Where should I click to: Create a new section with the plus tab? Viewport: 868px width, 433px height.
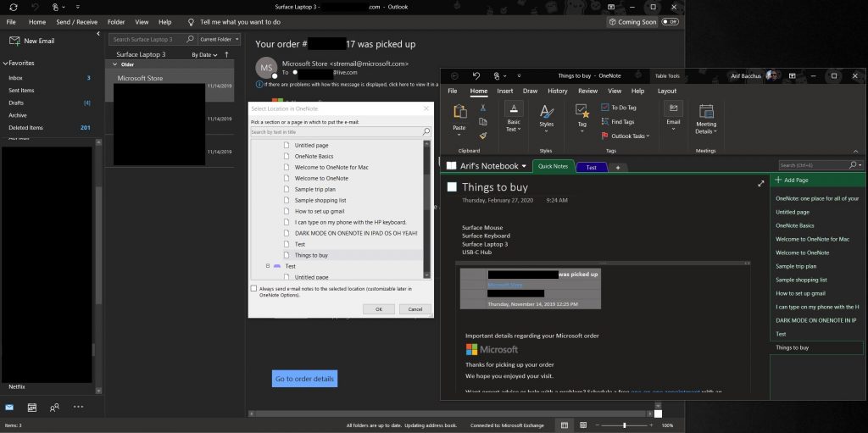click(618, 167)
